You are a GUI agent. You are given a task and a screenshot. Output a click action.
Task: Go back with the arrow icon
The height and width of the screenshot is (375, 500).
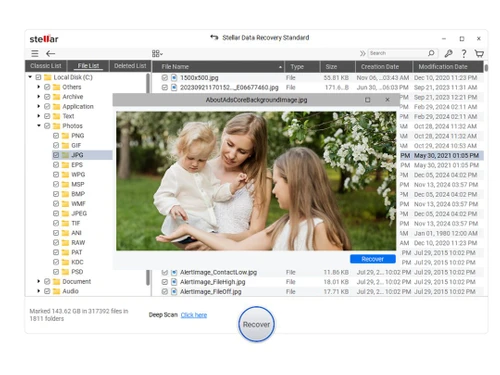click(50, 53)
